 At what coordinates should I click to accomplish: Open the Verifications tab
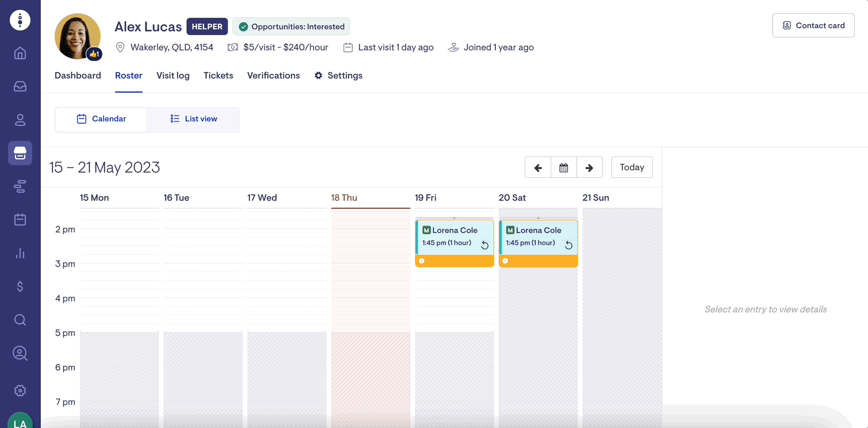(x=273, y=75)
